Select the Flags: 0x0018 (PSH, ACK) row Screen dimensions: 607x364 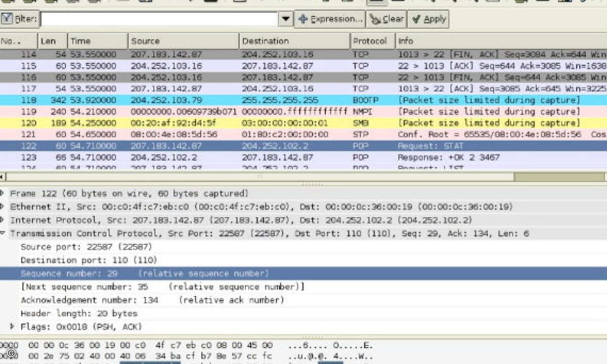pyautogui.click(x=303, y=327)
